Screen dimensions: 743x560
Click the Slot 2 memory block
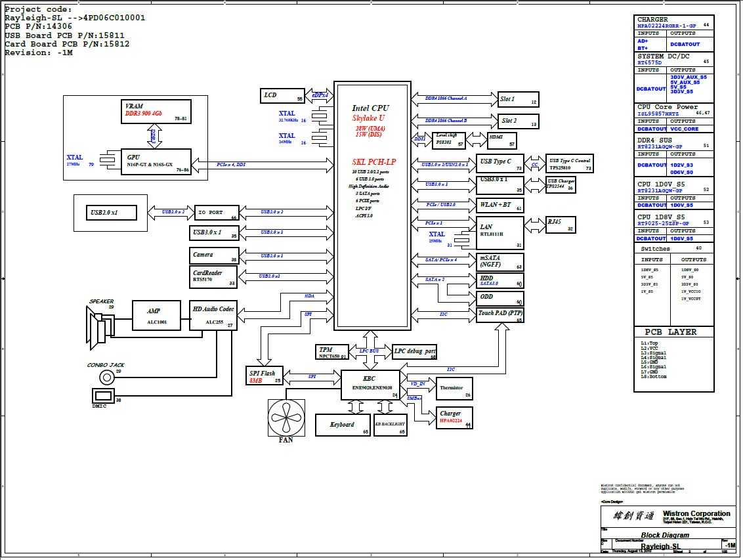click(519, 121)
